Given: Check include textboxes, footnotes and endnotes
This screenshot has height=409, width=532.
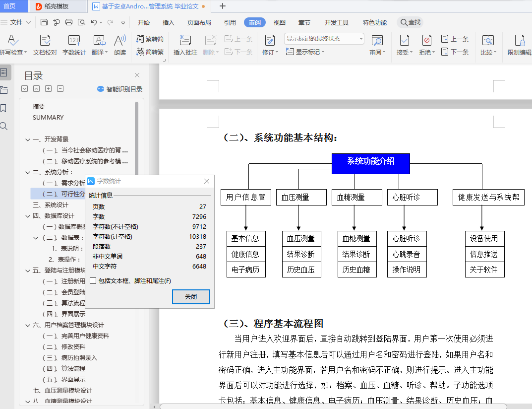Looking at the screenshot, I should click(93, 280).
